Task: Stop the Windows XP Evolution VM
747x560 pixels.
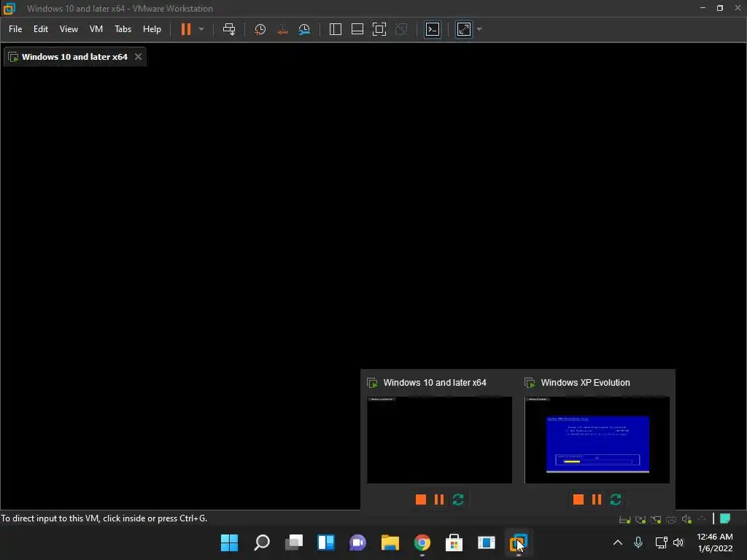Action: coord(578,499)
